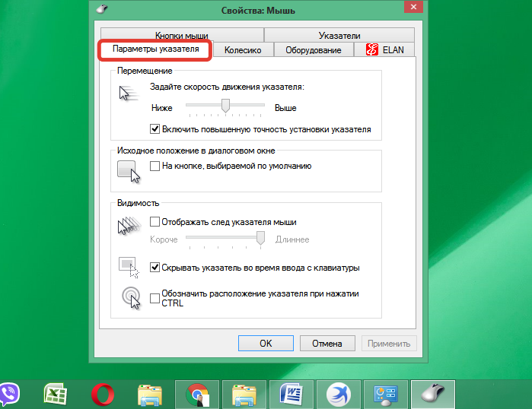The width and height of the screenshot is (532, 409).
Task: Click the Длиннее trail length label
Action: 292,239
